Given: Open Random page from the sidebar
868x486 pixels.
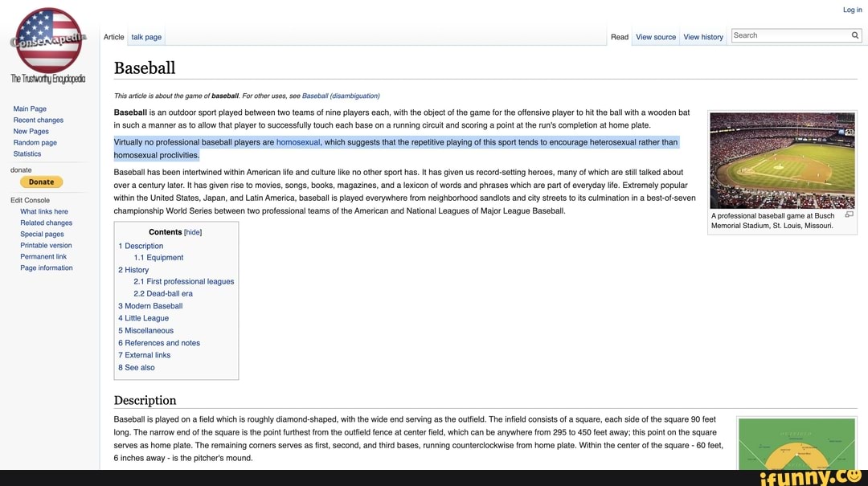Looking at the screenshot, I should click(x=35, y=142).
